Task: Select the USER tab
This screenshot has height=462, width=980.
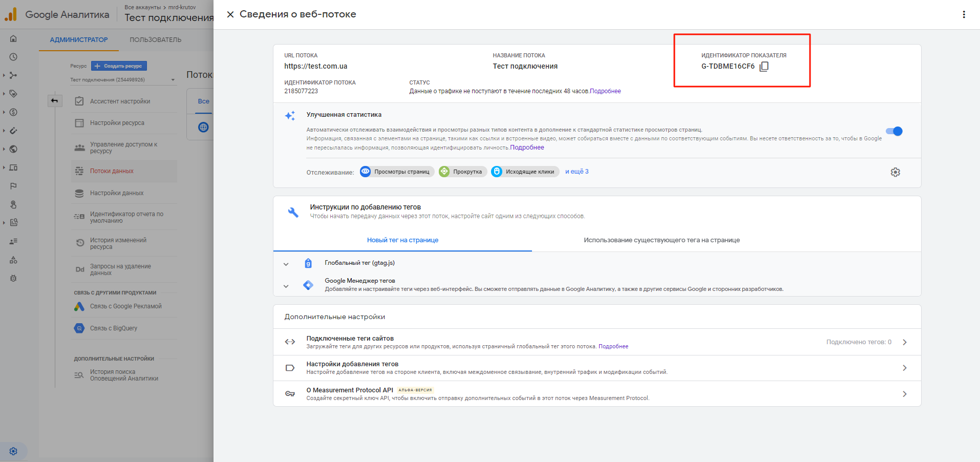Action: coord(155,40)
